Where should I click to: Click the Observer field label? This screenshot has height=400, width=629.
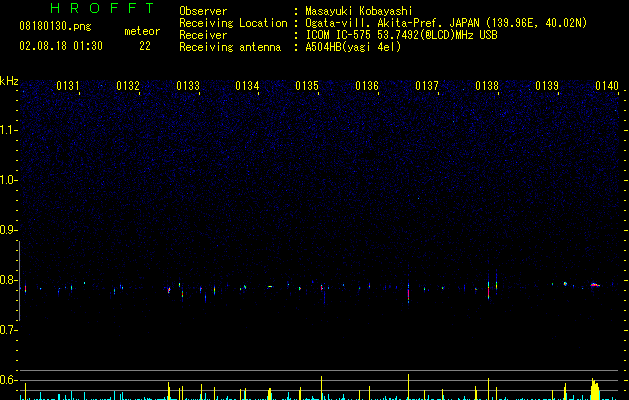coord(203,11)
